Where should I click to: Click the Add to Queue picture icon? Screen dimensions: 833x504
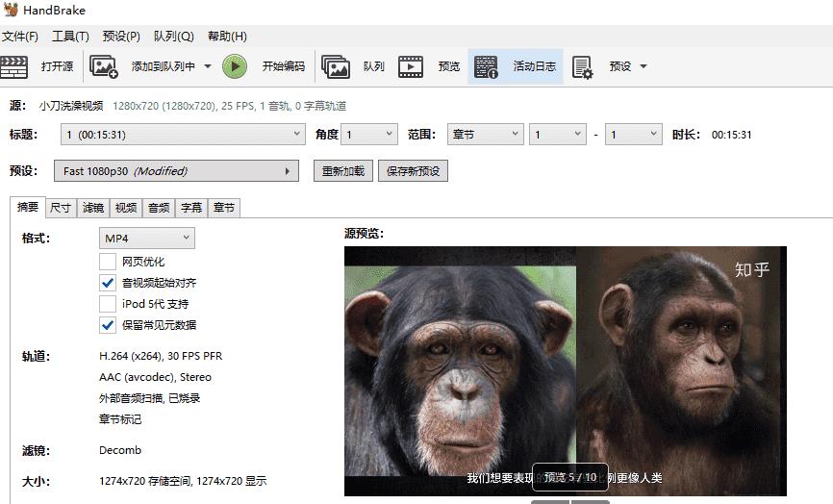click(x=103, y=66)
